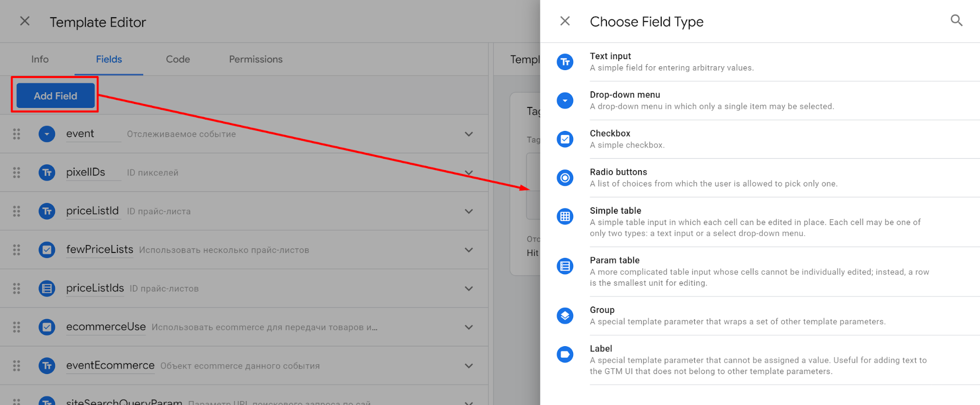Image resolution: width=980 pixels, height=405 pixels.
Task: Expand the ecommerceUse field chevron
Action: pyautogui.click(x=469, y=327)
